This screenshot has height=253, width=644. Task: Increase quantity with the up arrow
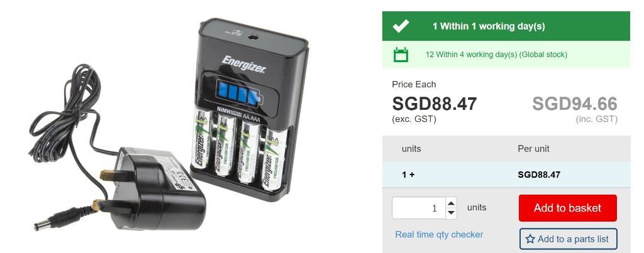click(x=451, y=203)
